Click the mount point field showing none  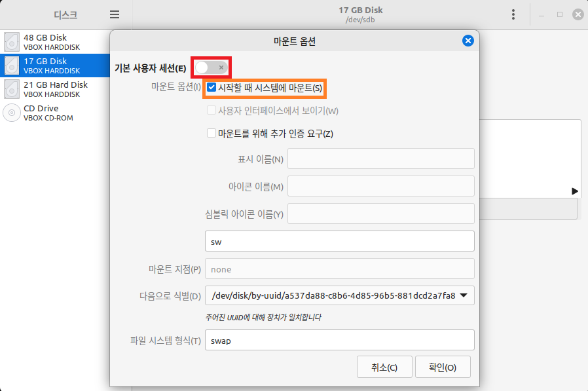coord(339,269)
